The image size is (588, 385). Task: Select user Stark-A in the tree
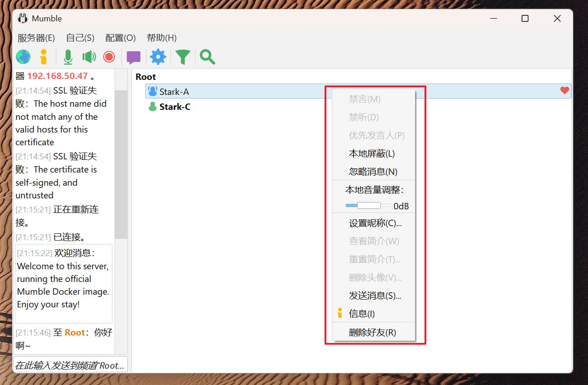point(358,91)
